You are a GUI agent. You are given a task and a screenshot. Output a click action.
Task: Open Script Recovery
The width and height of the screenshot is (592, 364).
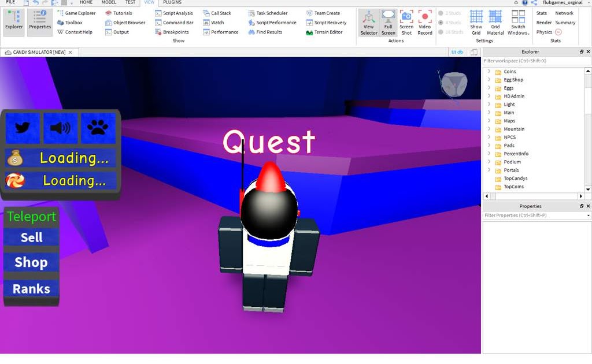[326, 23]
